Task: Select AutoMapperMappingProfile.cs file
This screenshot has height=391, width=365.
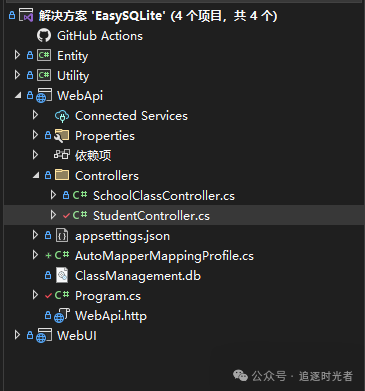Action: pos(164,256)
